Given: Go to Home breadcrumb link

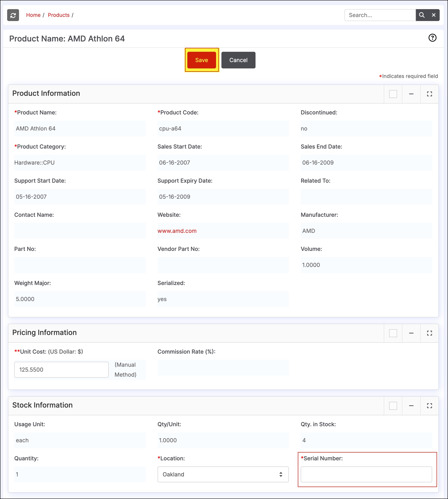Looking at the screenshot, I should pyautogui.click(x=33, y=15).
